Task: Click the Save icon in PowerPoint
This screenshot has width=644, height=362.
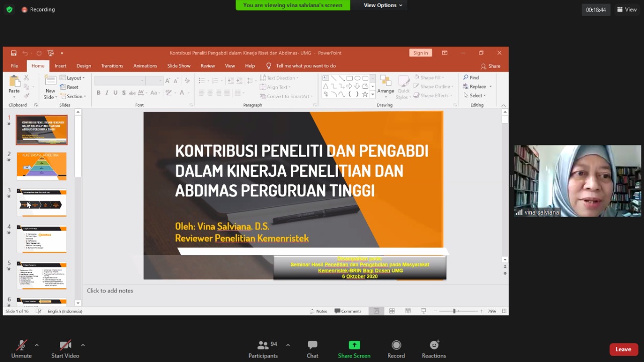Action: coord(14,53)
